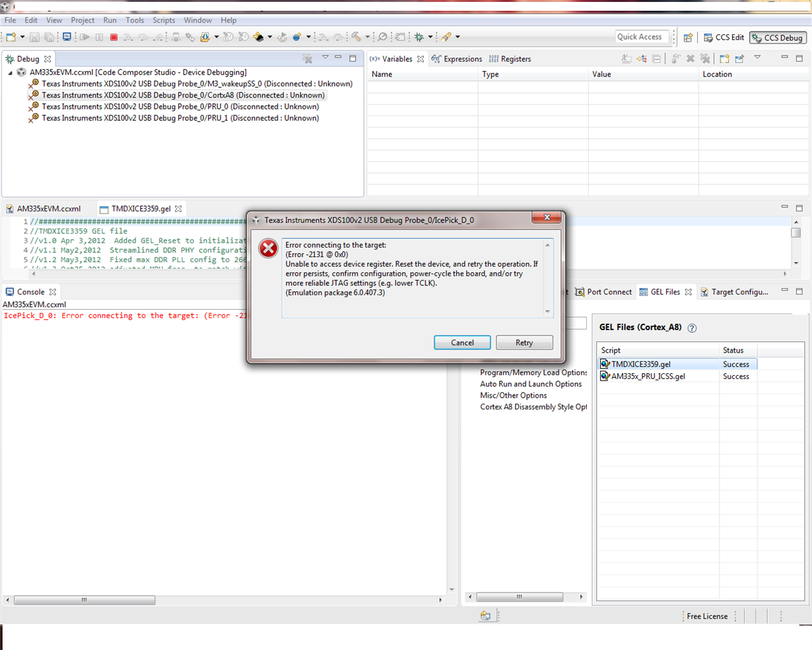Click Retry in the error dialog

click(524, 342)
